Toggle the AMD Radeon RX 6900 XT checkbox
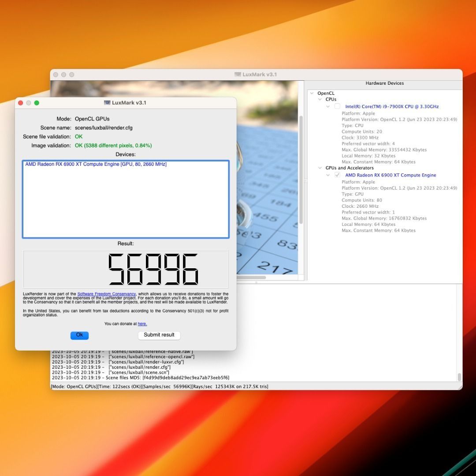 point(337,175)
